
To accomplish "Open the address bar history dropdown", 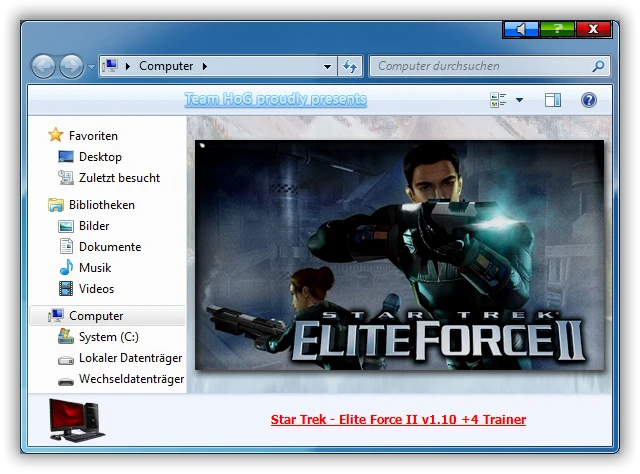I will click(x=327, y=67).
